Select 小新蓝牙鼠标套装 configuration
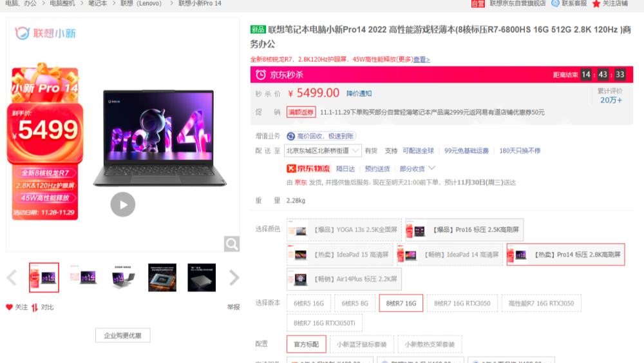This screenshot has height=363, width=644. click(362, 344)
